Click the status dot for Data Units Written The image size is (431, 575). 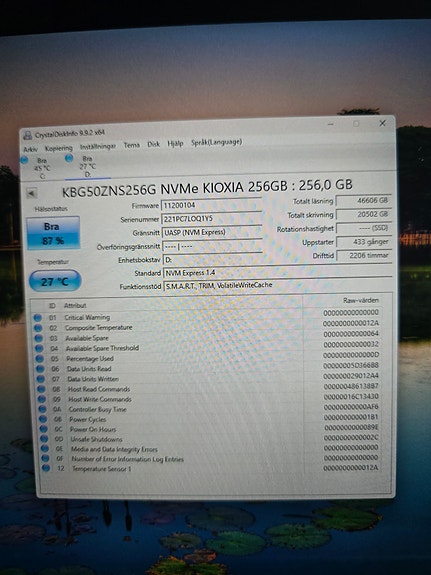pyautogui.click(x=41, y=379)
